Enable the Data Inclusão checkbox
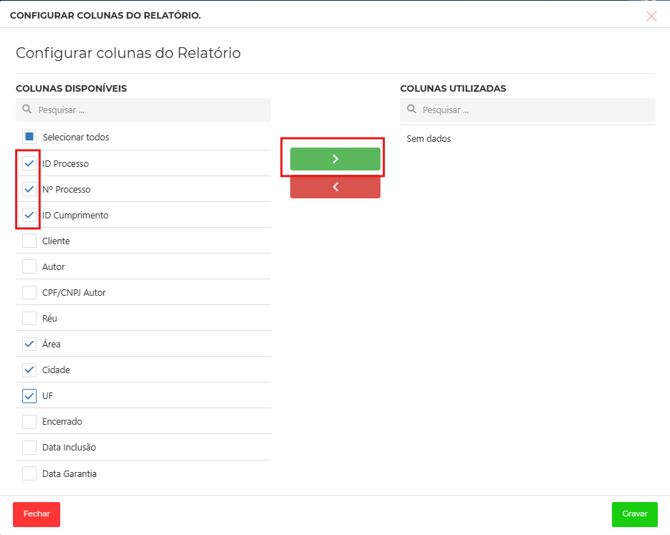The image size is (670, 535). (x=30, y=448)
